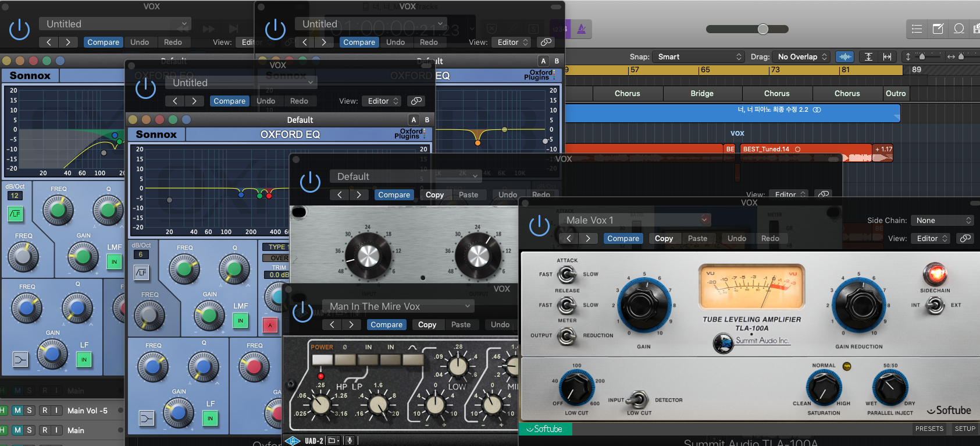Click Redo in front Oxford EQ window

pos(299,101)
